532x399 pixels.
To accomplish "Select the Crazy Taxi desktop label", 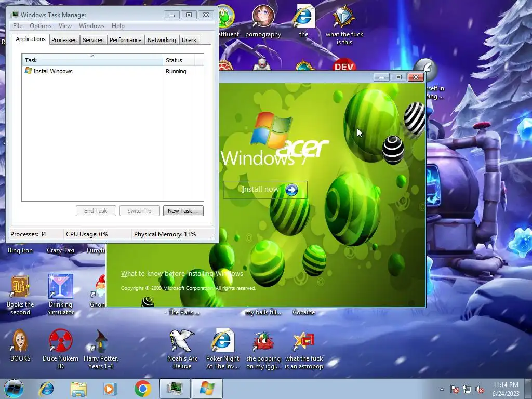I will tap(60, 250).
